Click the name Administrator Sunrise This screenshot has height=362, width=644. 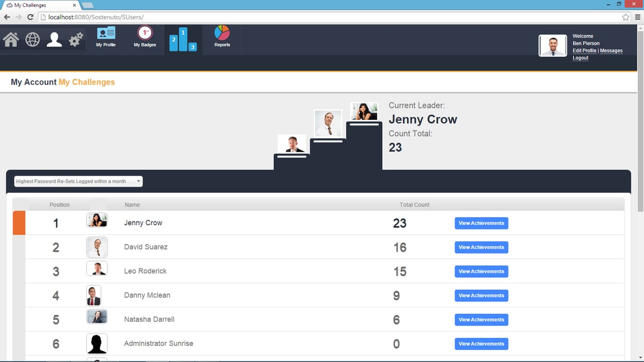point(159,343)
